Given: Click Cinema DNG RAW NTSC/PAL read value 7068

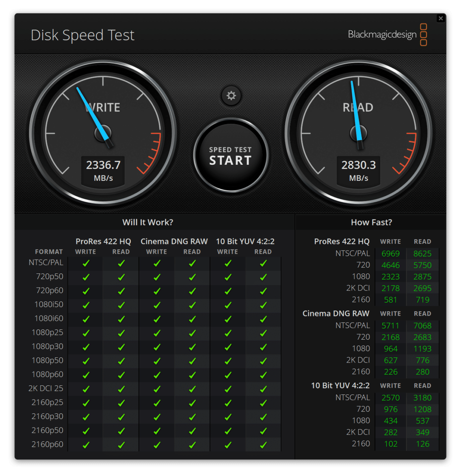Looking at the screenshot, I should [422, 325].
